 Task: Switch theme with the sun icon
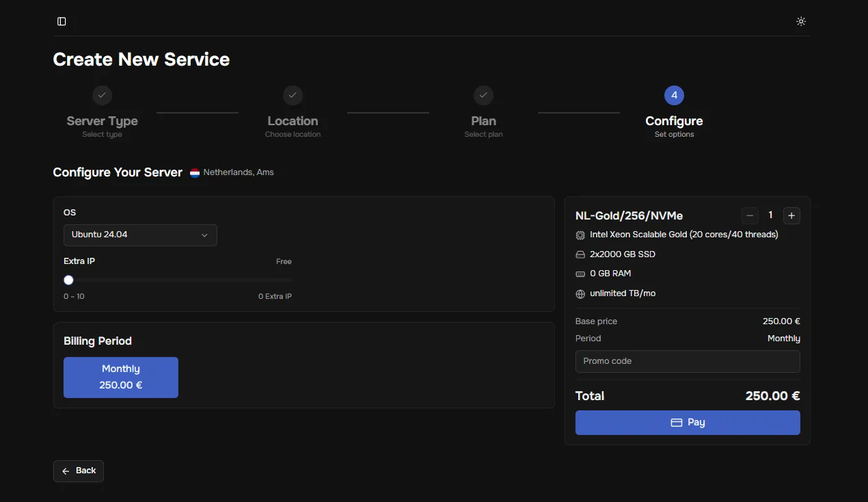pyautogui.click(x=801, y=21)
